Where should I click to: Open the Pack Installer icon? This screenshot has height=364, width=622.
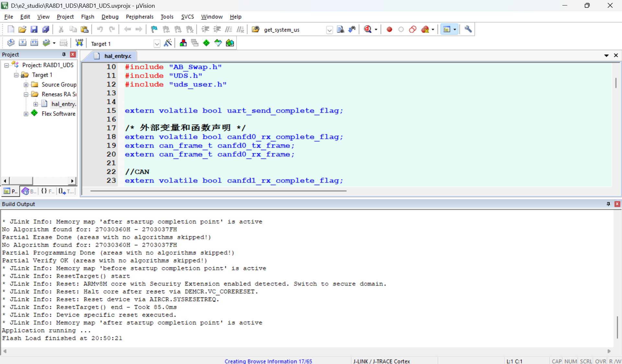pos(230,43)
